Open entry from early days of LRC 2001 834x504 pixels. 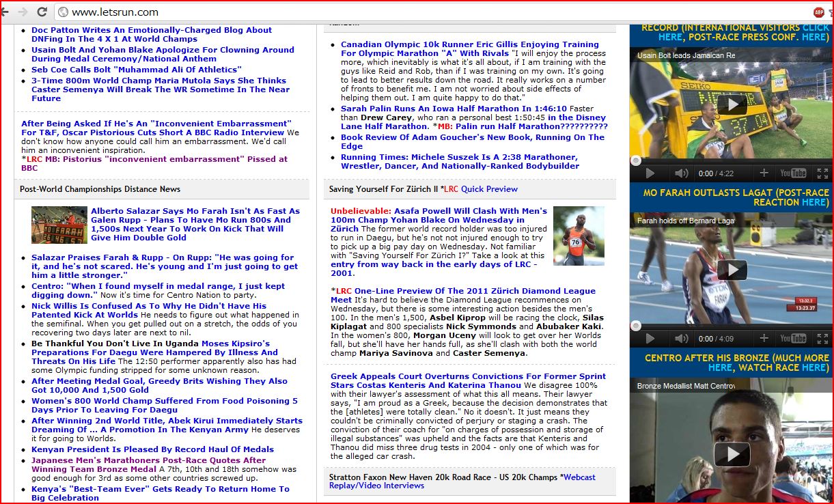(434, 268)
